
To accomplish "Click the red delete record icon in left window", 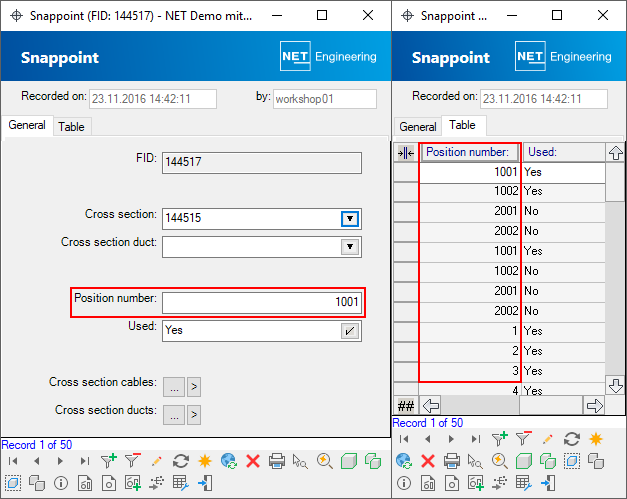I will 253,461.
